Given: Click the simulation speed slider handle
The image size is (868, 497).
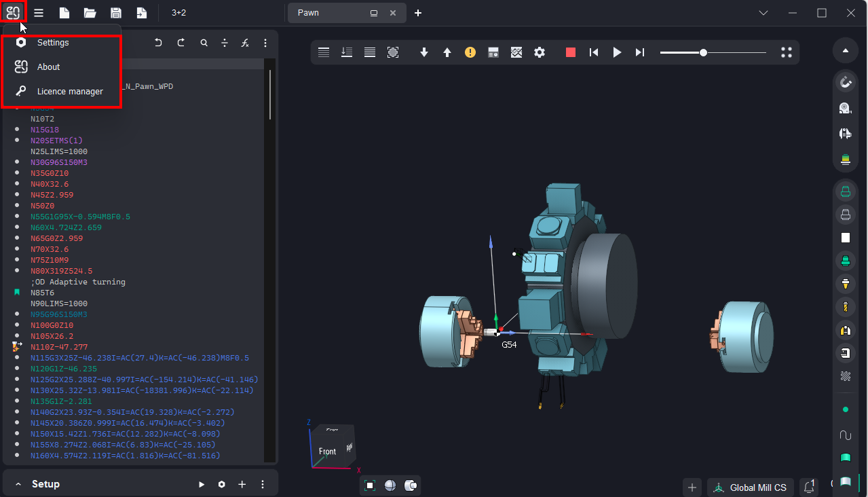Looking at the screenshot, I should 704,52.
